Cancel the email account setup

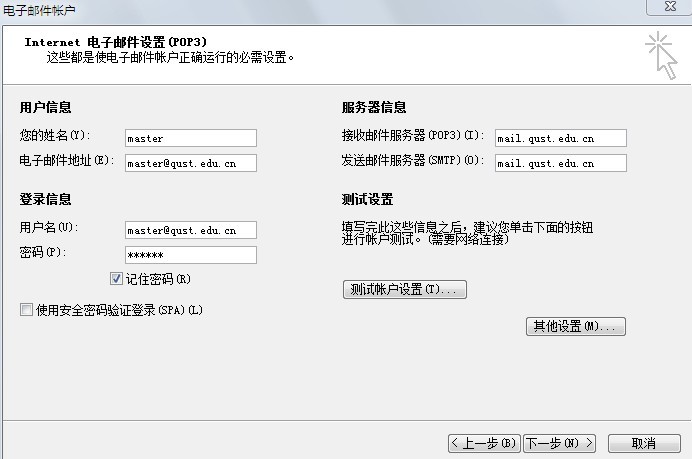click(x=643, y=443)
